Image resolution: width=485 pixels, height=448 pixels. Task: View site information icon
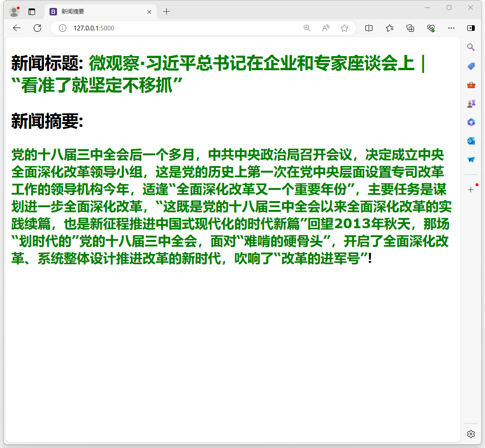coord(63,28)
